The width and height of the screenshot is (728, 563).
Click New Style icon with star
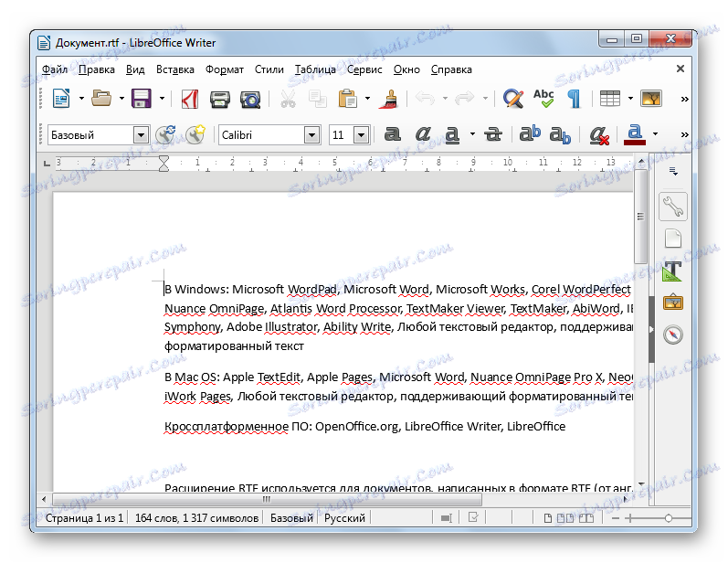(195, 134)
